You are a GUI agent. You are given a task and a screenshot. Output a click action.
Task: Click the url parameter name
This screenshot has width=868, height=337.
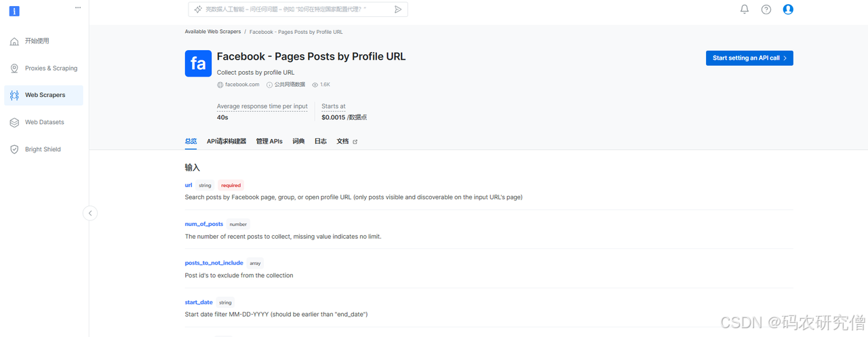[189, 185]
